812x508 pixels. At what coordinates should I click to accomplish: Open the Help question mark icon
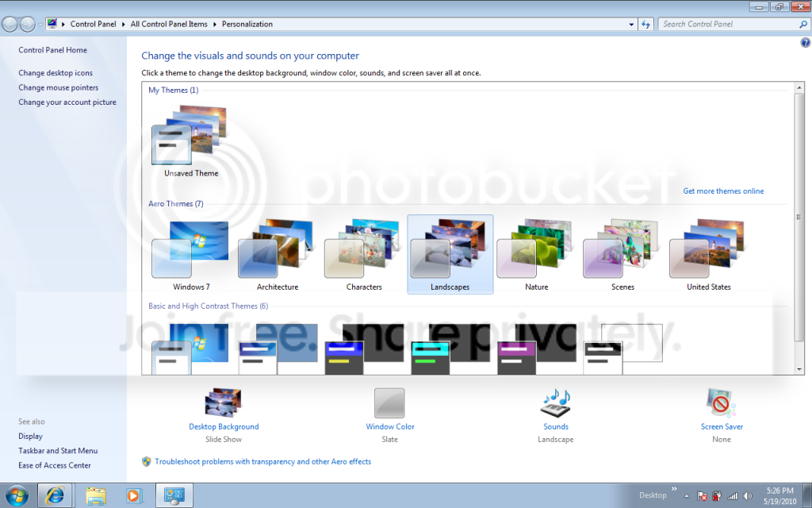pyautogui.click(x=806, y=43)
